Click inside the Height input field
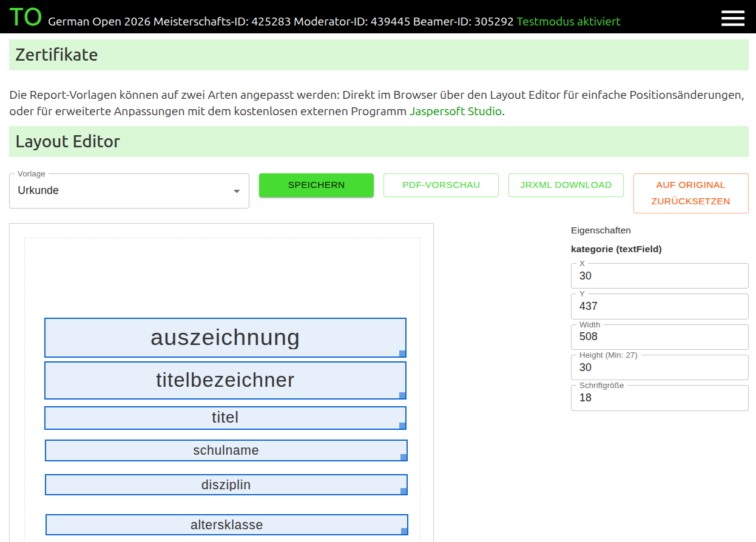This screenshot has height=542, width=756. coord(660,367)
